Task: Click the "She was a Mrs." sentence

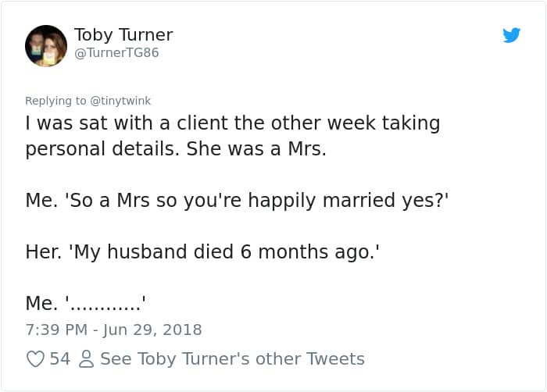Action: (256, 148)
